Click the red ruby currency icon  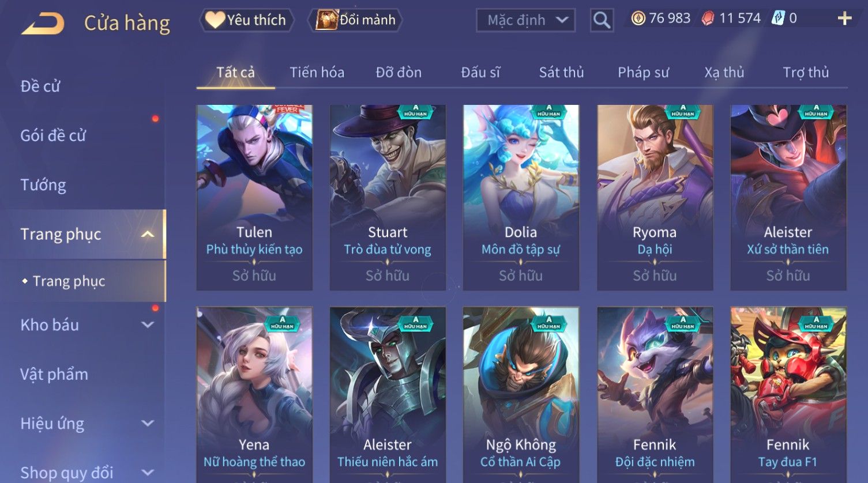708,18
